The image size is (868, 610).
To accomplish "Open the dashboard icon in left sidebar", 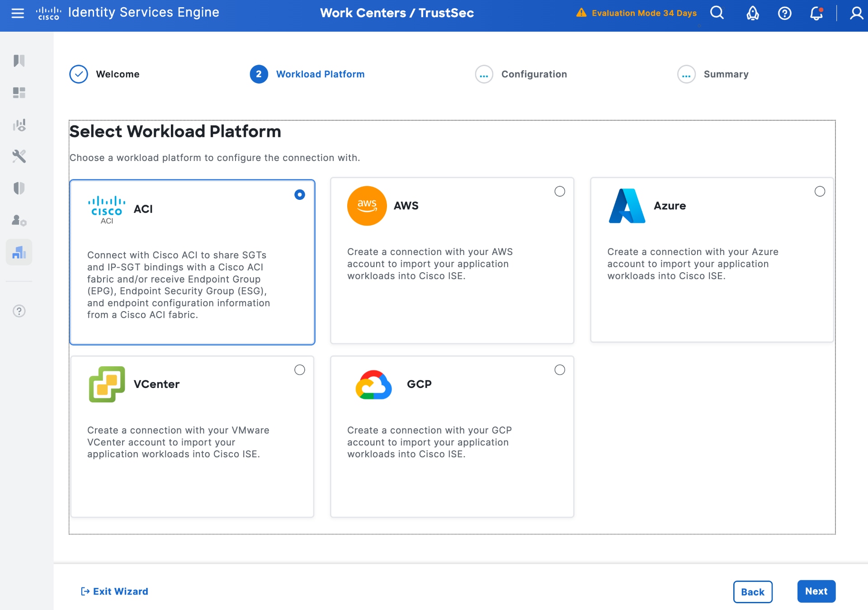I will (x=19, y=93).
